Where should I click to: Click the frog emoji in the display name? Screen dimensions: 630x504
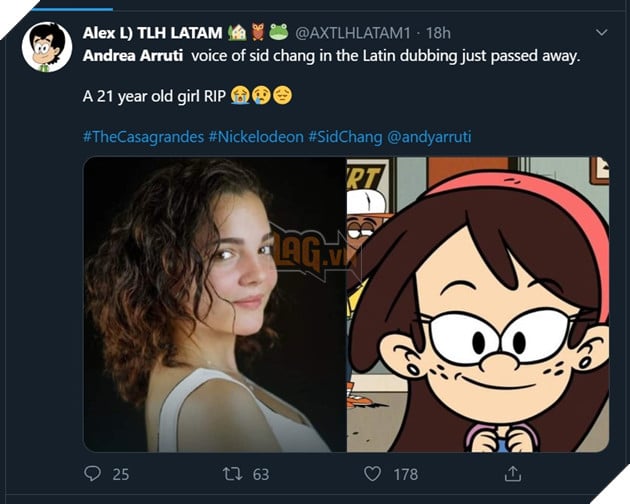point(278,32)
